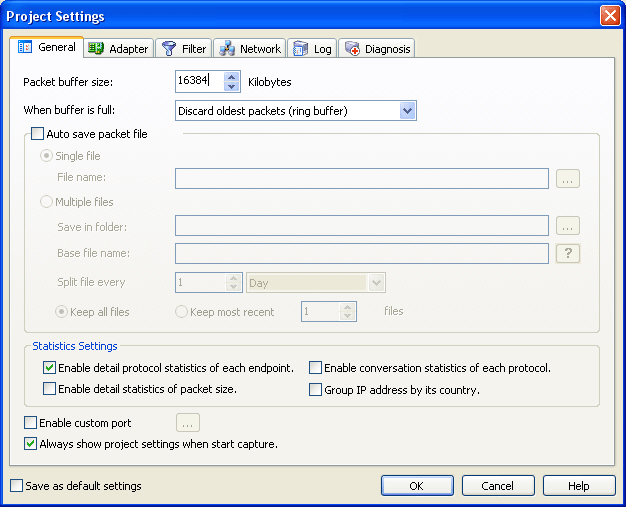Toggle detail protocol statistics of each endpoint
Viewport: 626px width, 507px height.
pyautogui.click(x=50, y=368)
